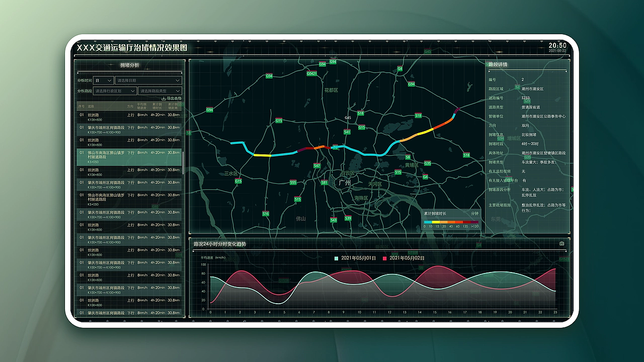
Task: Select the S81 road badge near 广州
Action: point(325,183)
